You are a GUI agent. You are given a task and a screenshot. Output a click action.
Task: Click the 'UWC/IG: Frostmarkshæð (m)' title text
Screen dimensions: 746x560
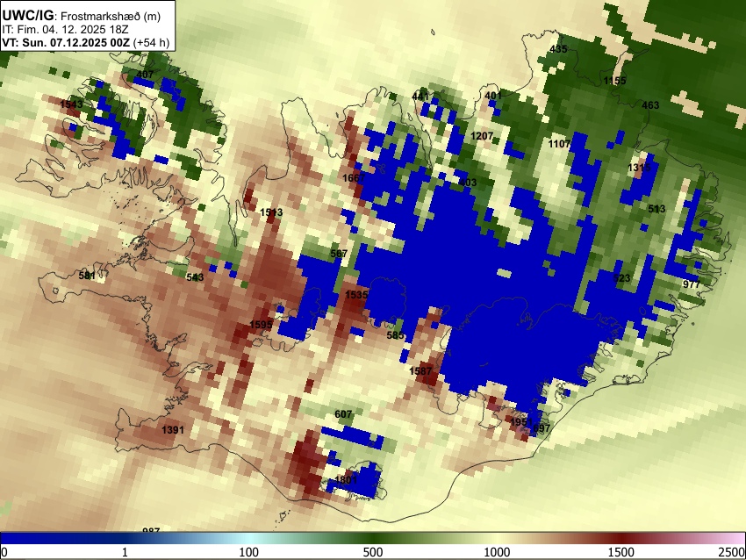tap(82, 16)
